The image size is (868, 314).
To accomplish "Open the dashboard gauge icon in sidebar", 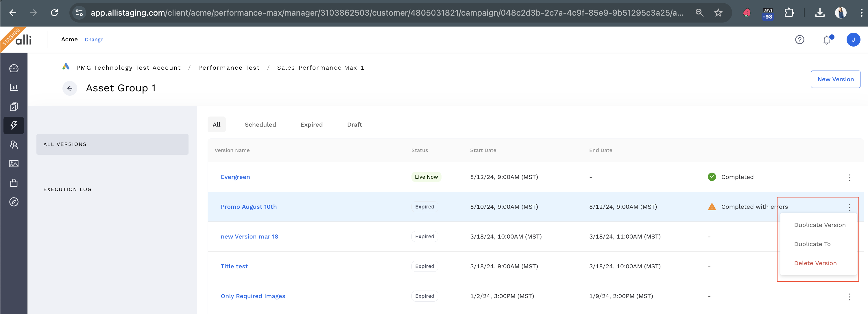I will tap(14, 69).
